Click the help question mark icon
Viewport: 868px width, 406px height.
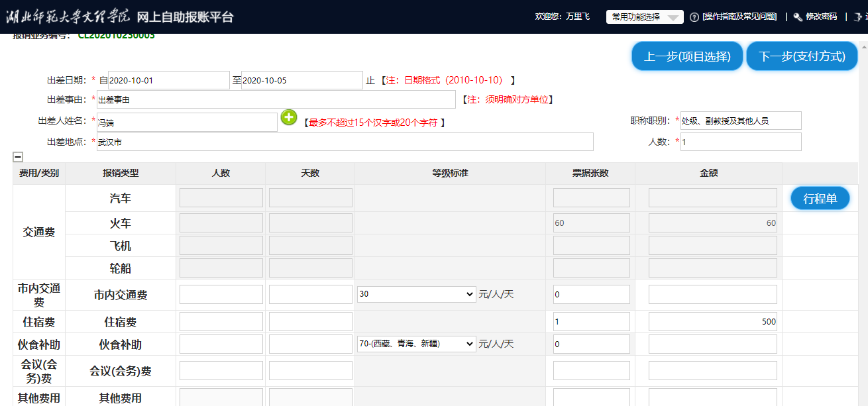tap(694, 17)
